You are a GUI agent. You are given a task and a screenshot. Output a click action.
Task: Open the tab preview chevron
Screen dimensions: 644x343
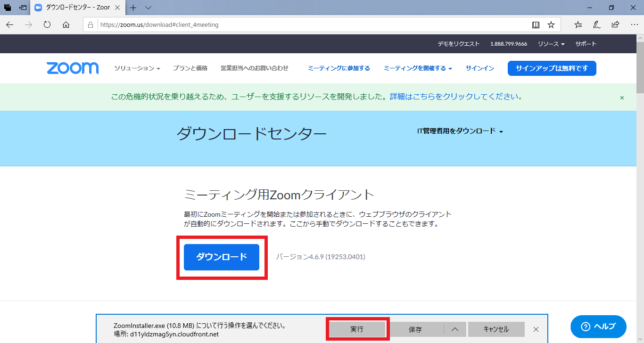[148, 8]
